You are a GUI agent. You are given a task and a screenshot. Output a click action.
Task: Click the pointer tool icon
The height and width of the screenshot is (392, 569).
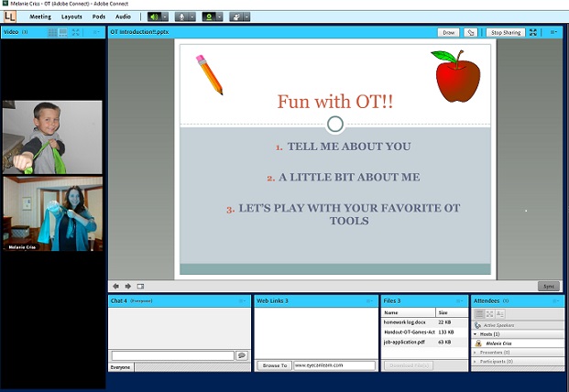[x=471, y=32]
